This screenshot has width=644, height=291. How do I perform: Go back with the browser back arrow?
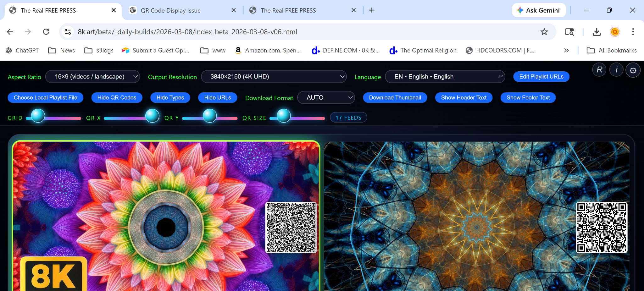(x=10, y=32)
